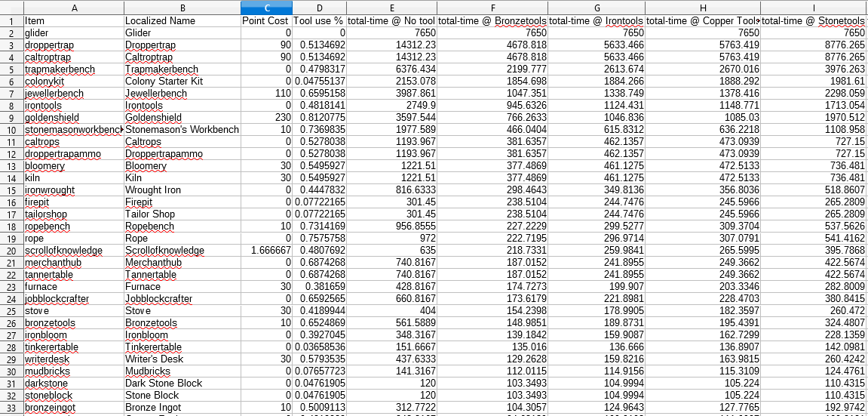The width and height of the screenshot is (868, 416).
Task: Click the Stove no-tool time 404
Action: 392,311
